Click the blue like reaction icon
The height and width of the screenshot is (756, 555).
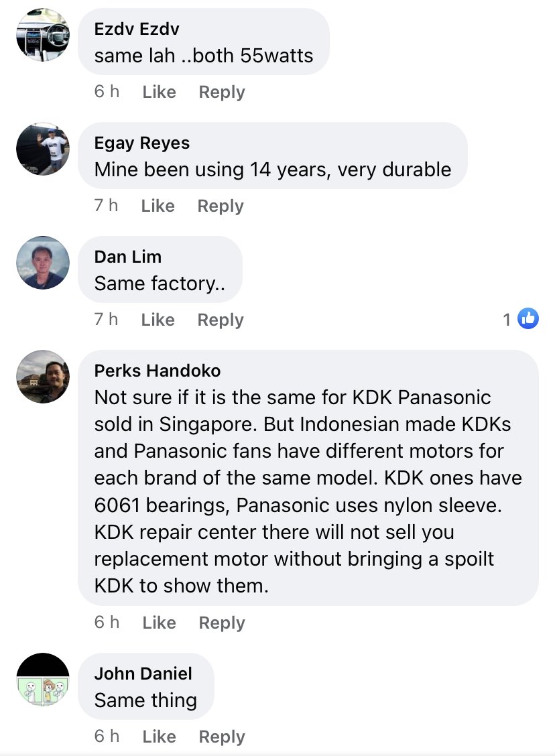pyautogui.click(x=528, y=319)
